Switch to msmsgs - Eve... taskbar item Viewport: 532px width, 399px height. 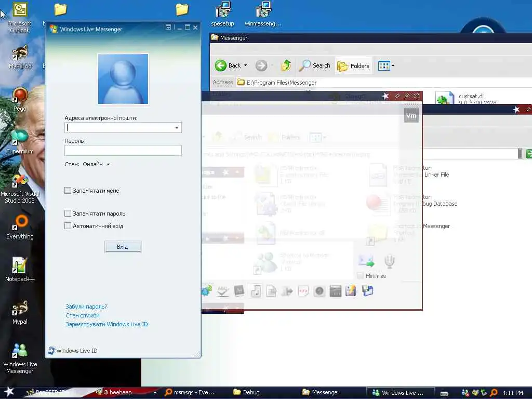(x=189, y=393)
